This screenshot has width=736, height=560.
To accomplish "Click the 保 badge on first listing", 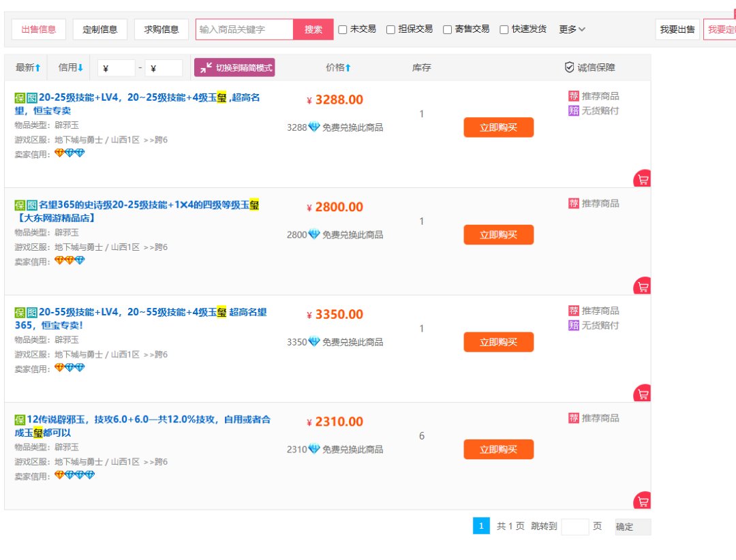I will tap(20, 98).
